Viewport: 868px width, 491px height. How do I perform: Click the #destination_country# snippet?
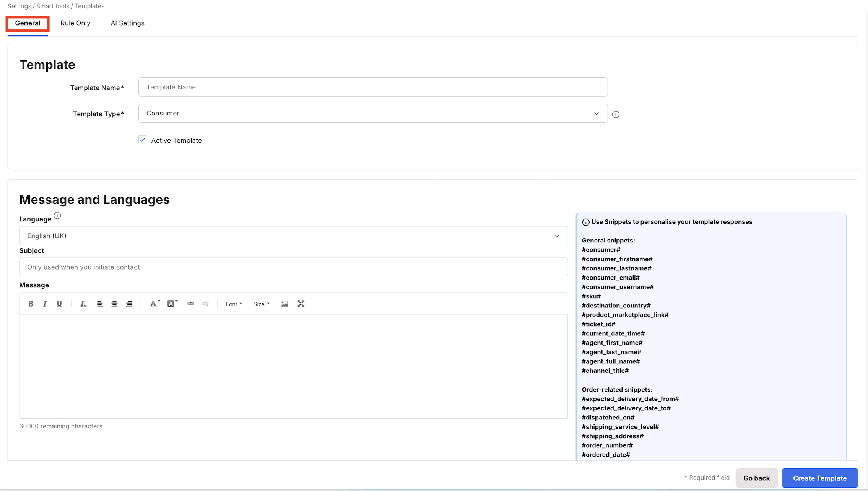coord(616,306)
